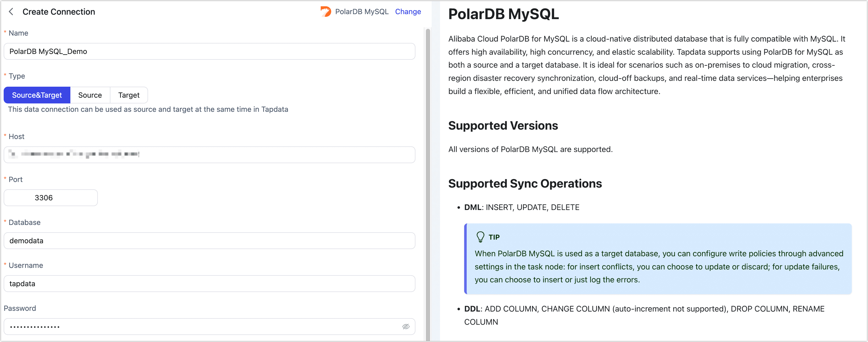Select the Port field showing 3306
This screenshot has height=342, width=868.
(x=50, y=198)
